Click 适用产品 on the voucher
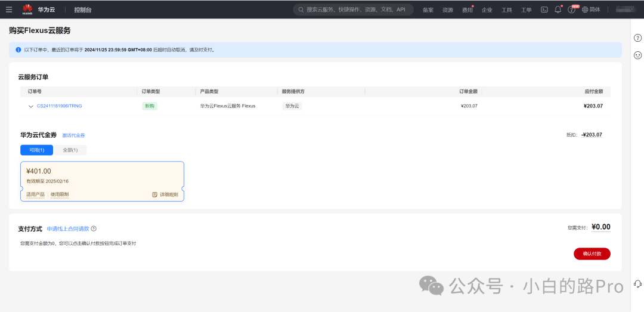 pos(35,194)
